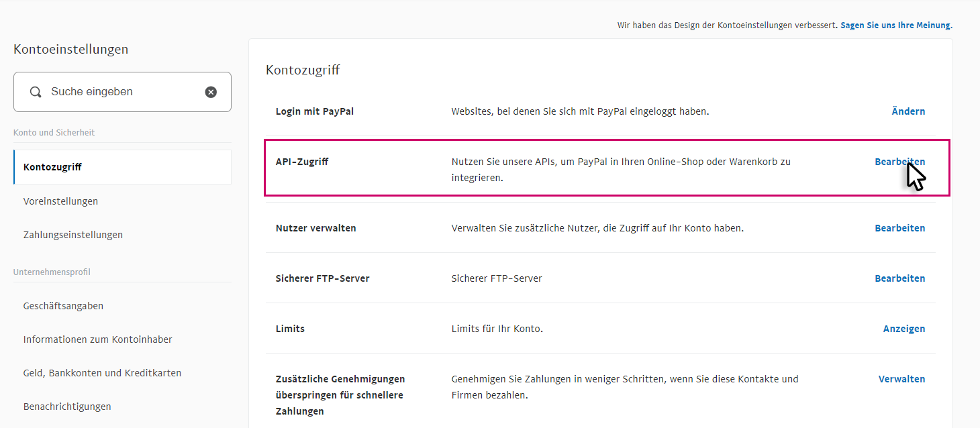The image size is (980, 428).
Task: Click the 'Kontozugriff' panel heading
Action: (303, 70)
